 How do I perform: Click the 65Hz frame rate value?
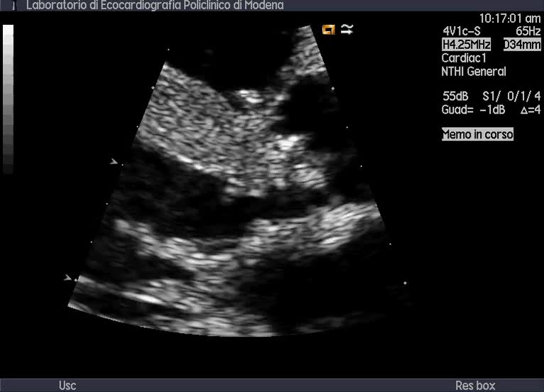tap(528, 31)
